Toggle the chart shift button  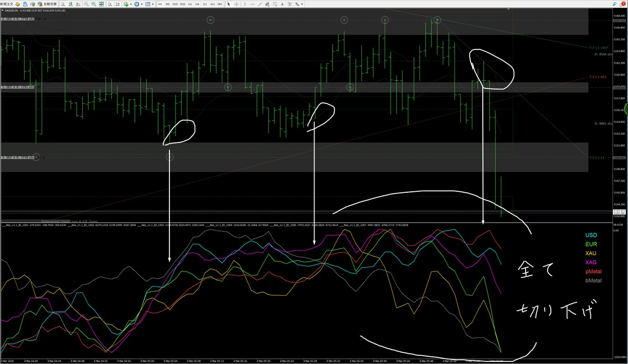(118, 4)
